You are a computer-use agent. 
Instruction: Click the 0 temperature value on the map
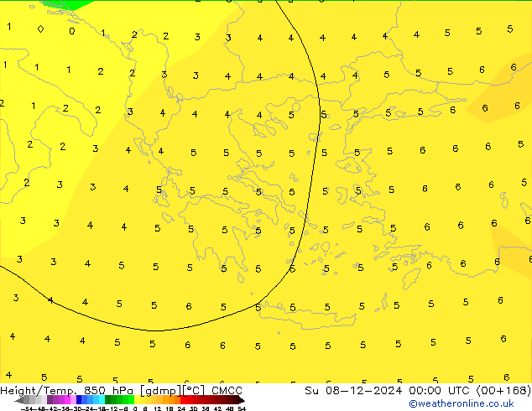[72, 31]
